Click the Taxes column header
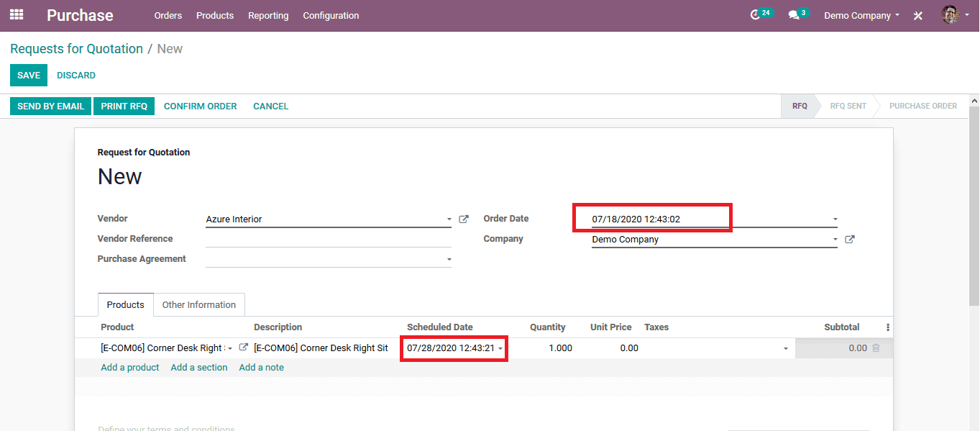This screenshot has width=980, height=431. pos(656,327)
